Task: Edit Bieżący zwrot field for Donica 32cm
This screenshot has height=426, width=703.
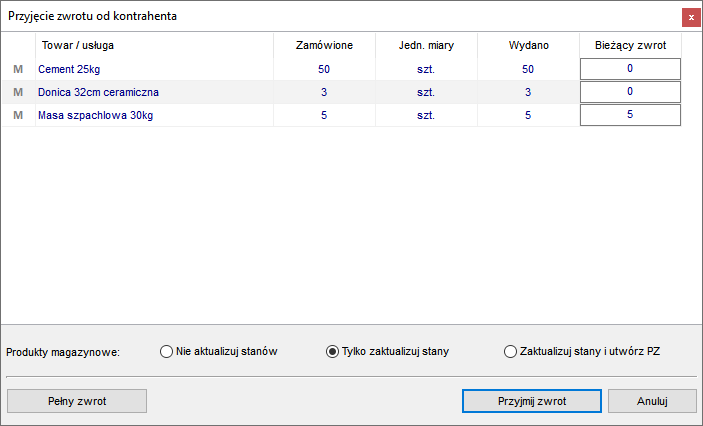Action: pos(630,92)
